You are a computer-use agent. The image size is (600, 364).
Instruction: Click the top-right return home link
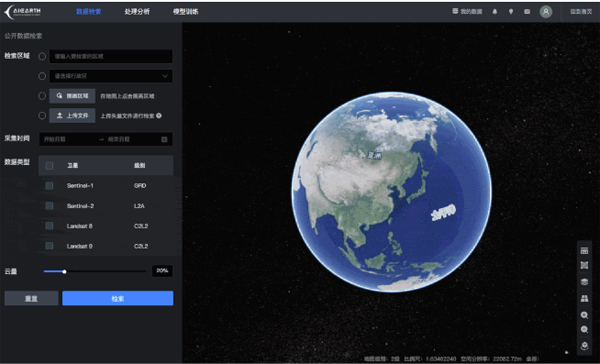pos(581,11)
